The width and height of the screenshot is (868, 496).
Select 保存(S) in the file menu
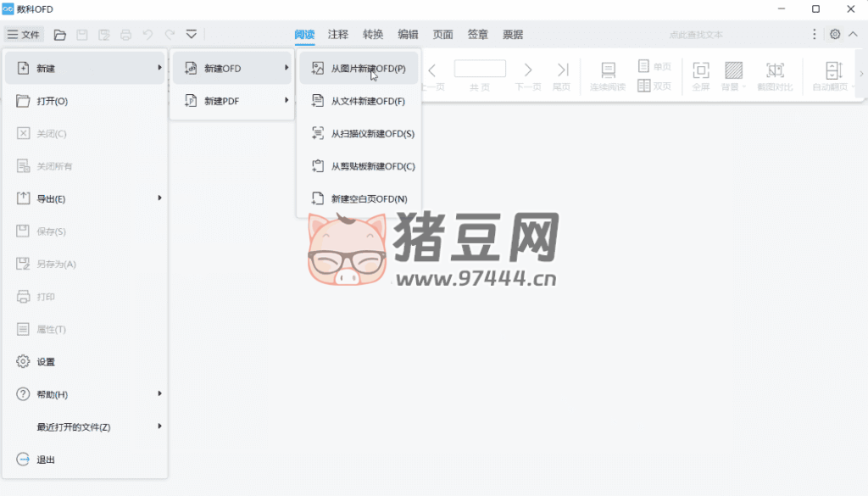[x=85, y=231]
